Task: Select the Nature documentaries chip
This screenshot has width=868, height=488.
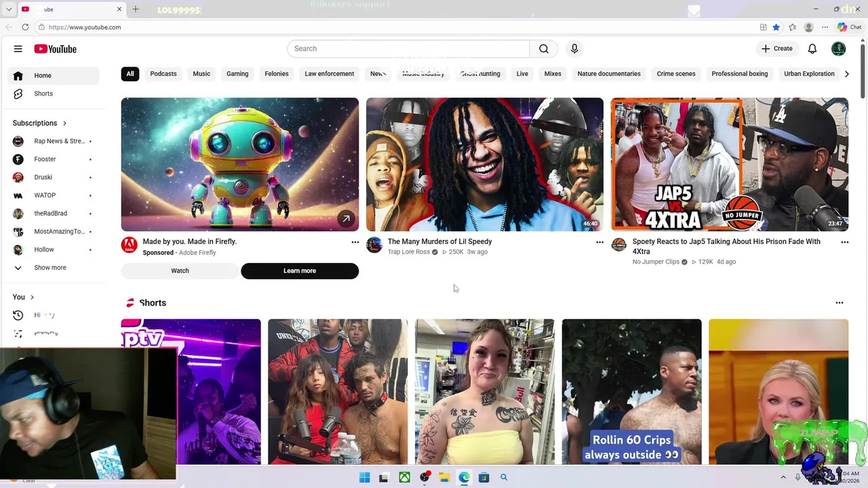Action: pos(609,74)
